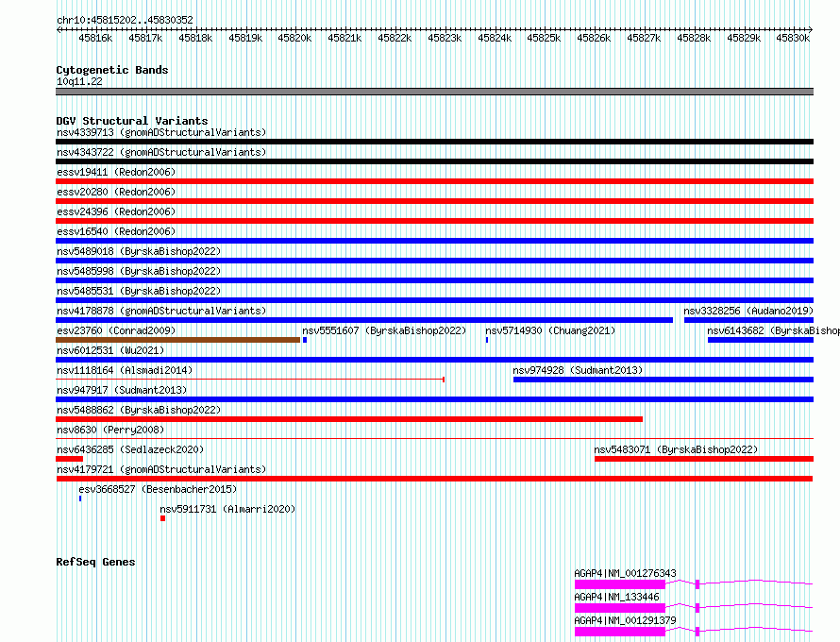Select nsv4179721 gnomAD variant label
This screenshot has width=840, height=642.
pyautogui.click(x=161, y=469)
